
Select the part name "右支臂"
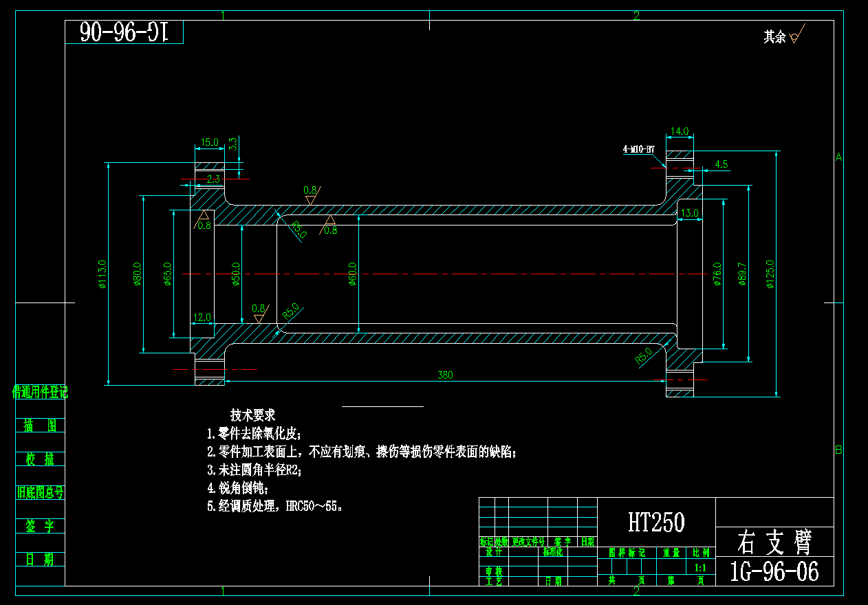click(774, 542)
